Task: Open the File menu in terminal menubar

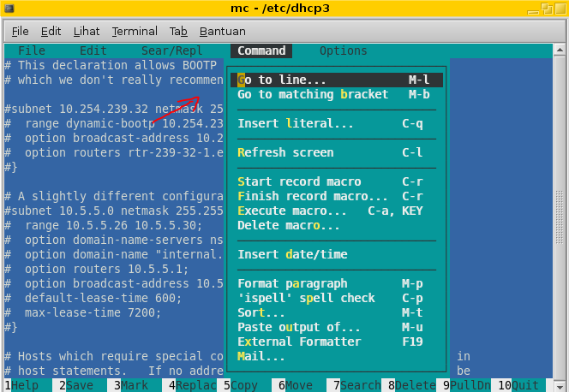Action: [x=20, y=32]
